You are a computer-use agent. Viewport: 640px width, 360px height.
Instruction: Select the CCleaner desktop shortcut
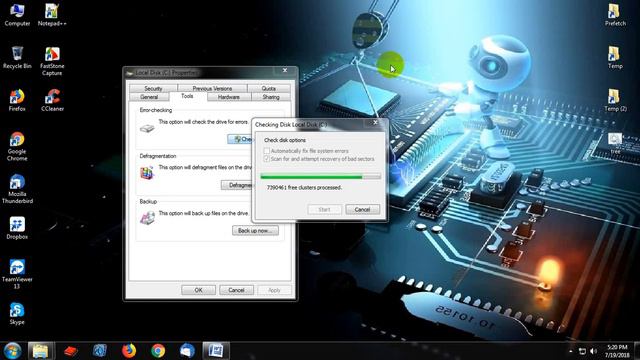[x=52, y=100]
